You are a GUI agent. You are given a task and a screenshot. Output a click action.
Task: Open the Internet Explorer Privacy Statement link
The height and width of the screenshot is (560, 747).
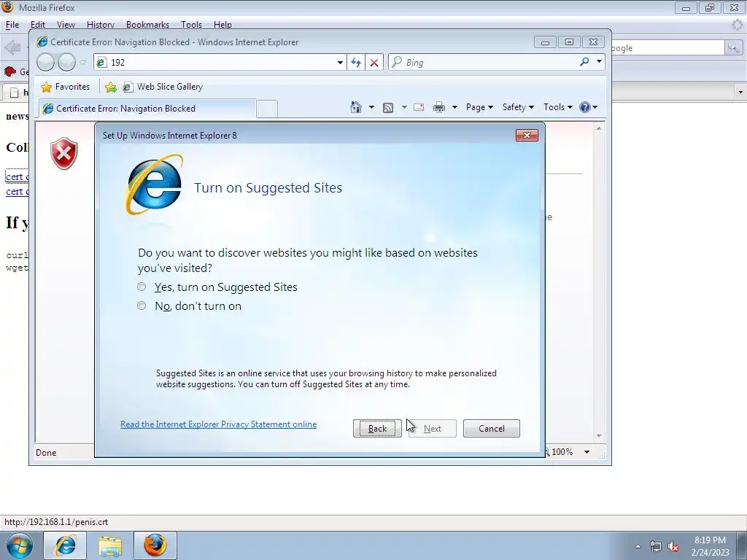point(218,424)
